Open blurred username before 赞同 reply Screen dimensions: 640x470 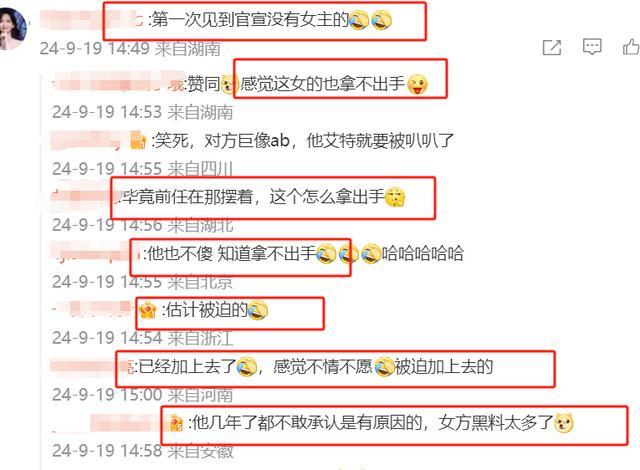(118, 82)
